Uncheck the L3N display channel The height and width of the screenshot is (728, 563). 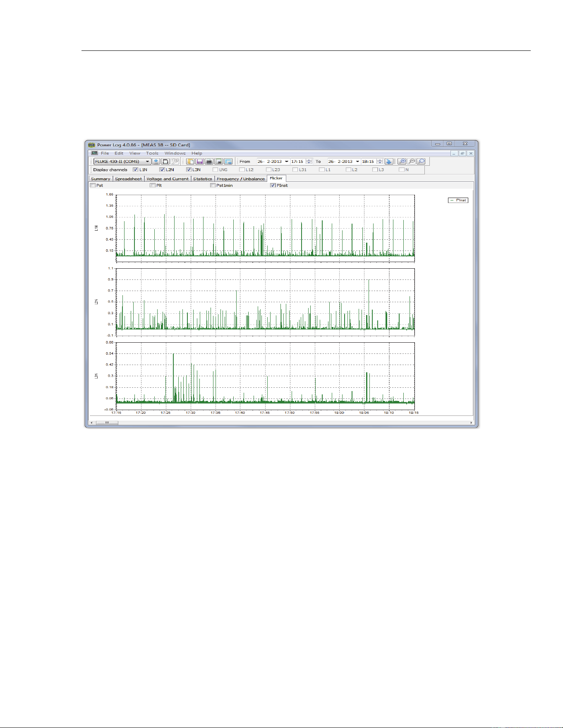pos(189,169)
